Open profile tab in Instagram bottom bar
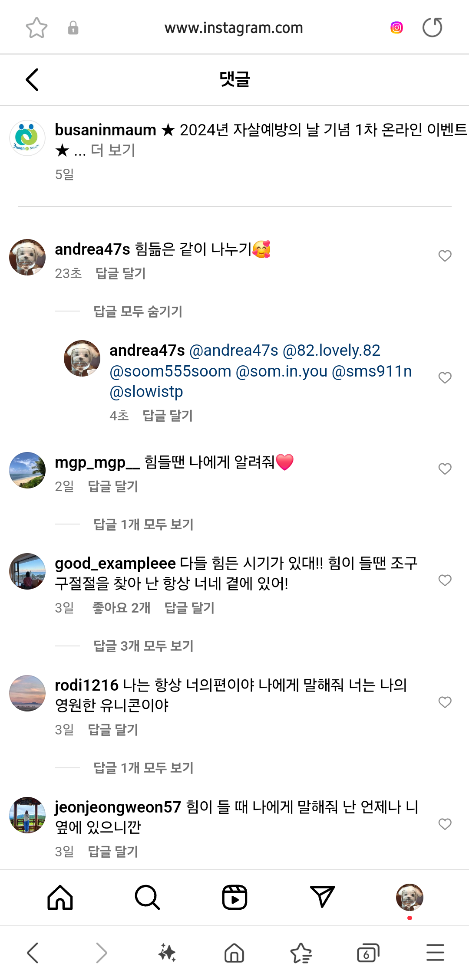469x980 pixels. point(410,897)
